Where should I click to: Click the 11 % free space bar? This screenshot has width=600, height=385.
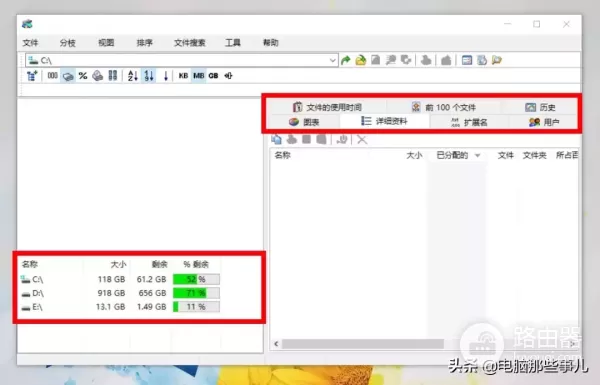click(x=196, y=307)
